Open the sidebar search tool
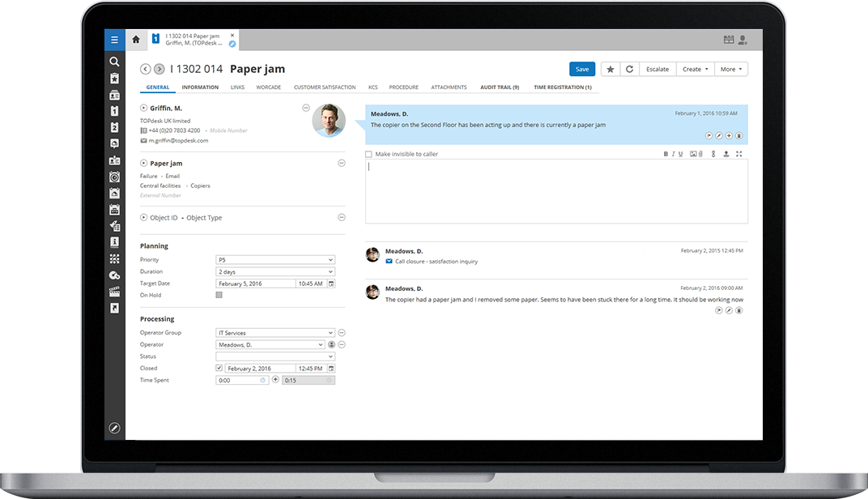The width and height of the screenshot is (868, 499). (x=114, y=62)
